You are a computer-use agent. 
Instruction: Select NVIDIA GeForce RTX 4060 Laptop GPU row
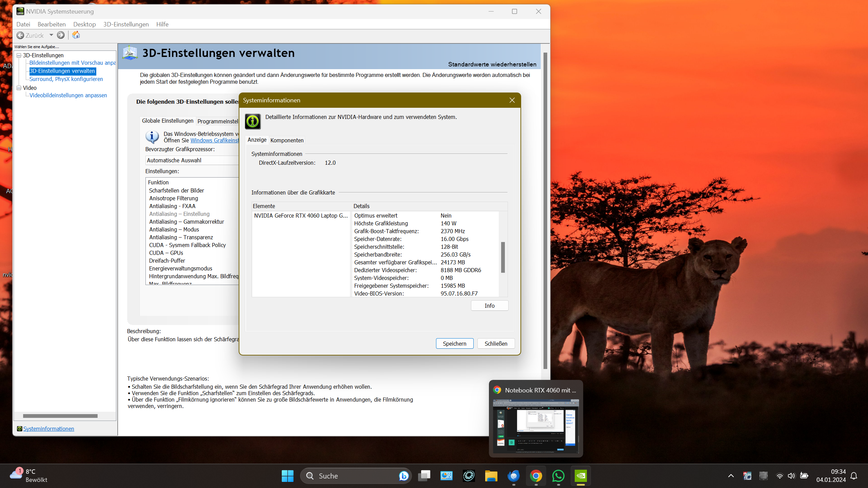[x=301, y=216]
